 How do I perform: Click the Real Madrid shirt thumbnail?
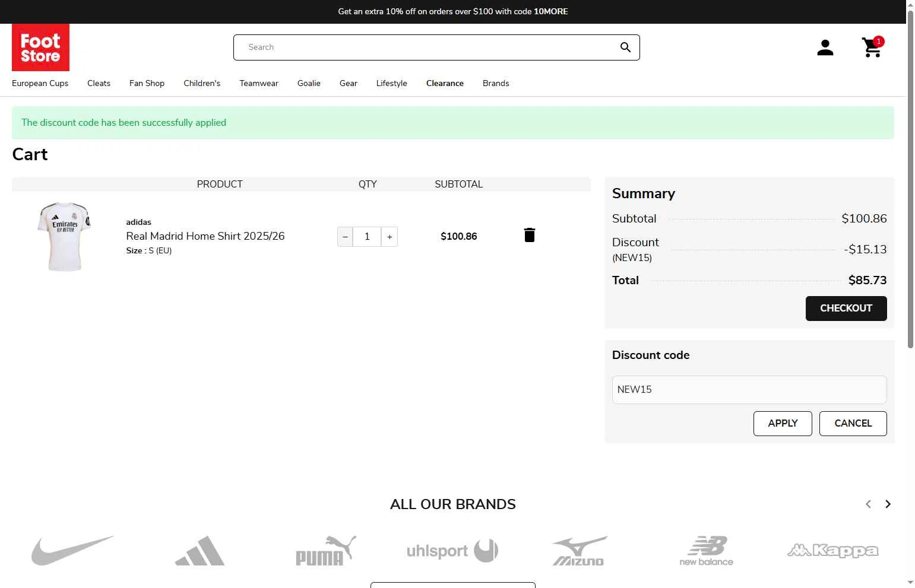[64, 237]
